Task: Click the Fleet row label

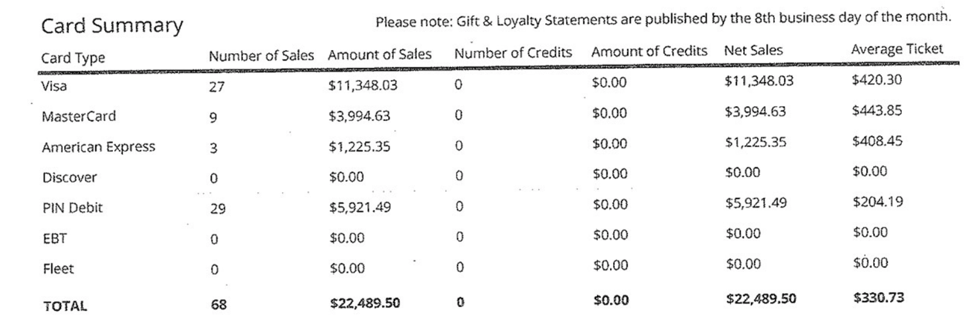Action: coord(58,269)
